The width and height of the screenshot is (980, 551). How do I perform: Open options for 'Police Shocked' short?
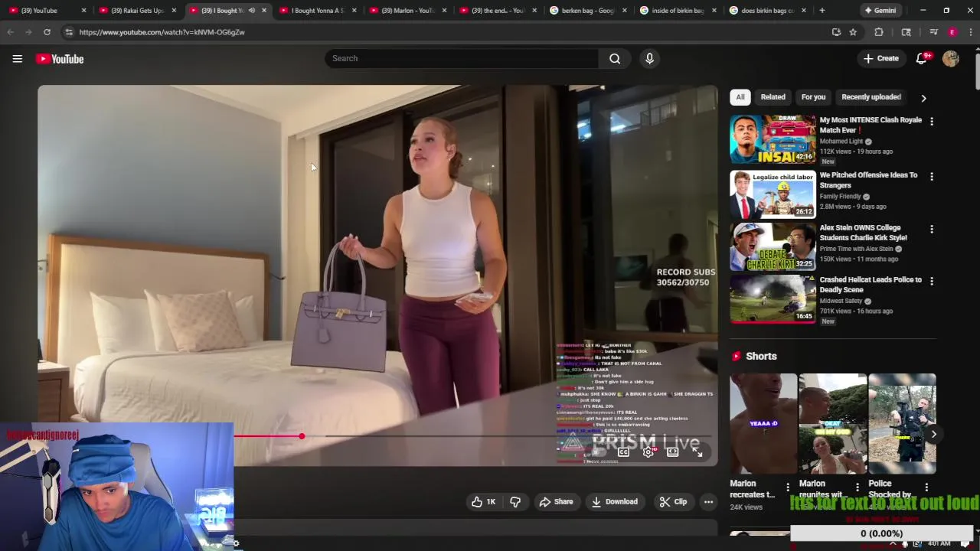(926, 487)
